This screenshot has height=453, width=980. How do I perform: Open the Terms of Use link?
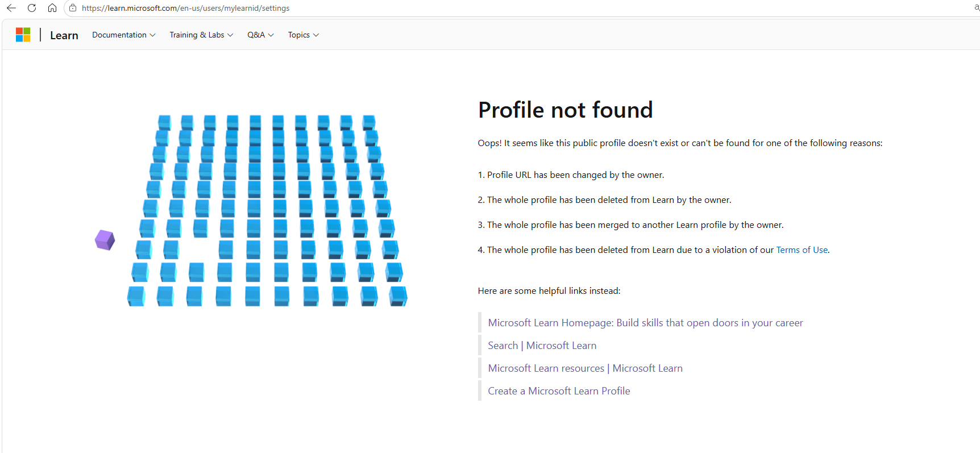pos(802,250)
